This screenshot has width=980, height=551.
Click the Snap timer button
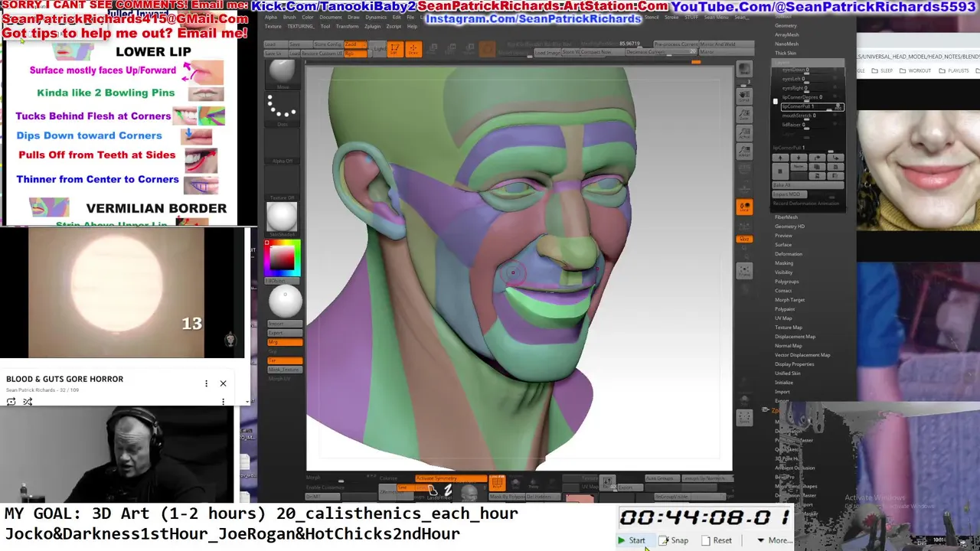coord(674,540)
